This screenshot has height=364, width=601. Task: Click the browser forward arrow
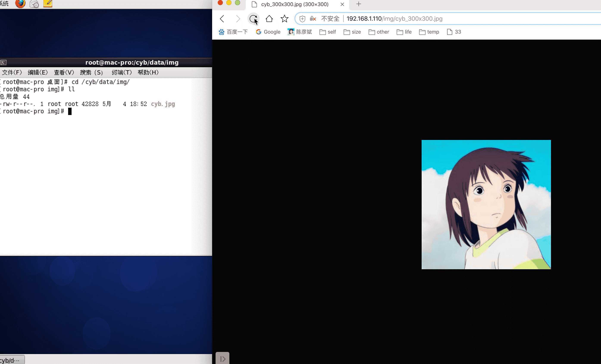tap(238, 19)
